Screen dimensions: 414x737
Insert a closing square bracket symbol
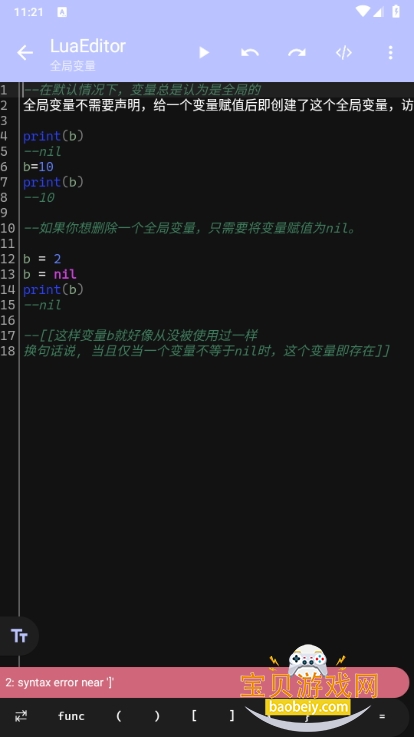pos(232,716)
